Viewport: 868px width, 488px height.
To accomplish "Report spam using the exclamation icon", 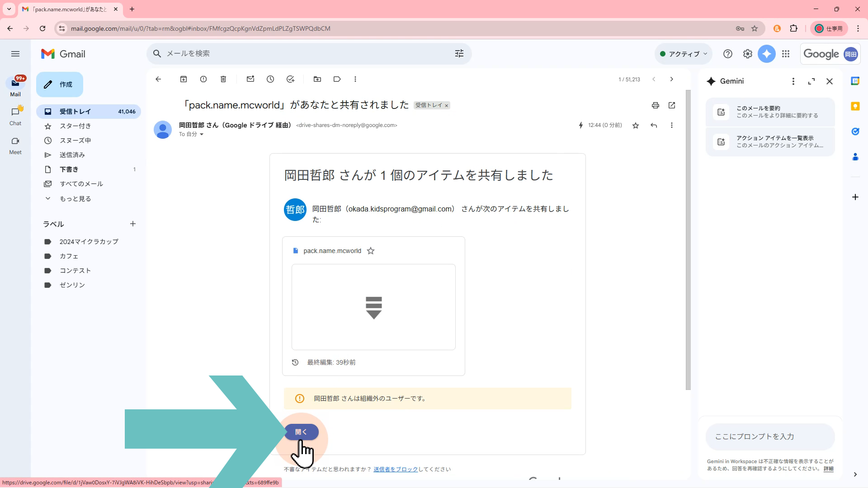I will pyautogui.click(x=203, y=79).
